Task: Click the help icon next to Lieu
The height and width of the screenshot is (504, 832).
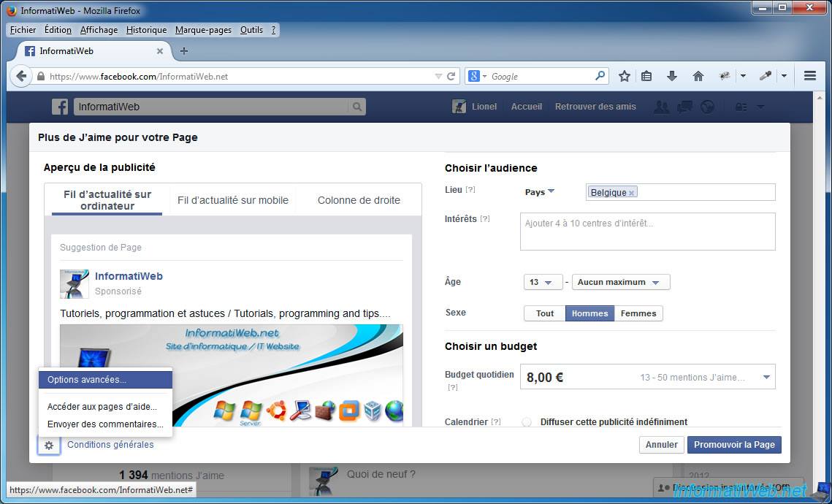Action: [470, 189]
